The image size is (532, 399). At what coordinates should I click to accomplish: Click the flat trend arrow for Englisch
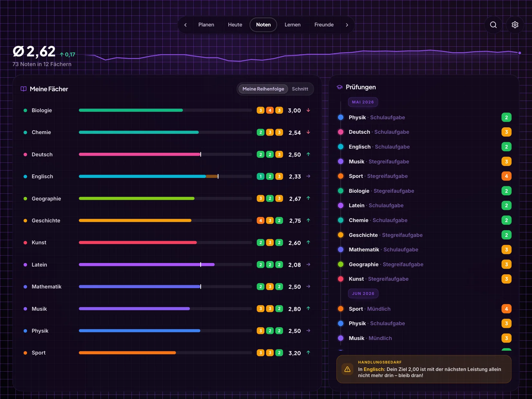[x=308, y=176]
